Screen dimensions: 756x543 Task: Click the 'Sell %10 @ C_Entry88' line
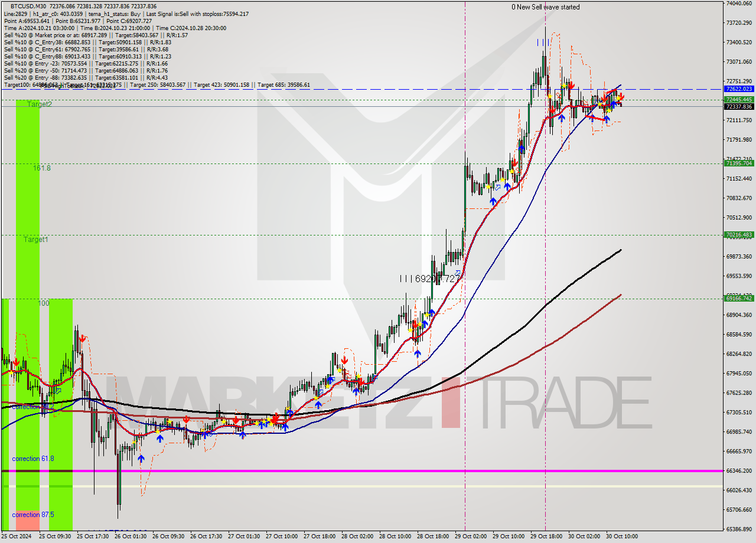pyautogui.click(x=87, y=57)
